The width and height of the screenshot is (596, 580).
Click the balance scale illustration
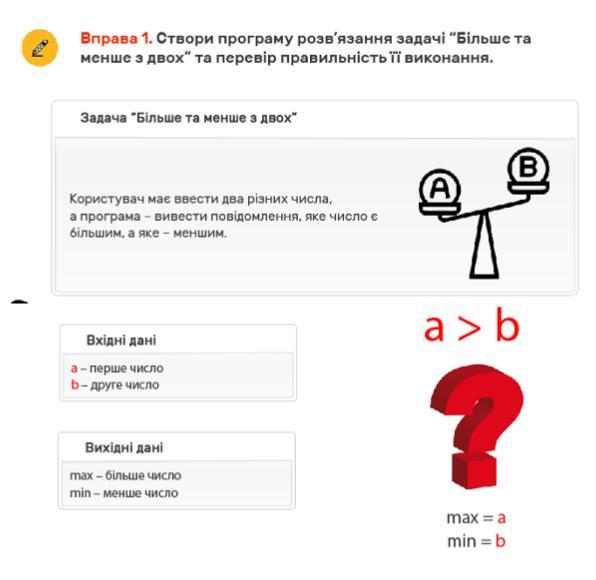pos(484,213)
